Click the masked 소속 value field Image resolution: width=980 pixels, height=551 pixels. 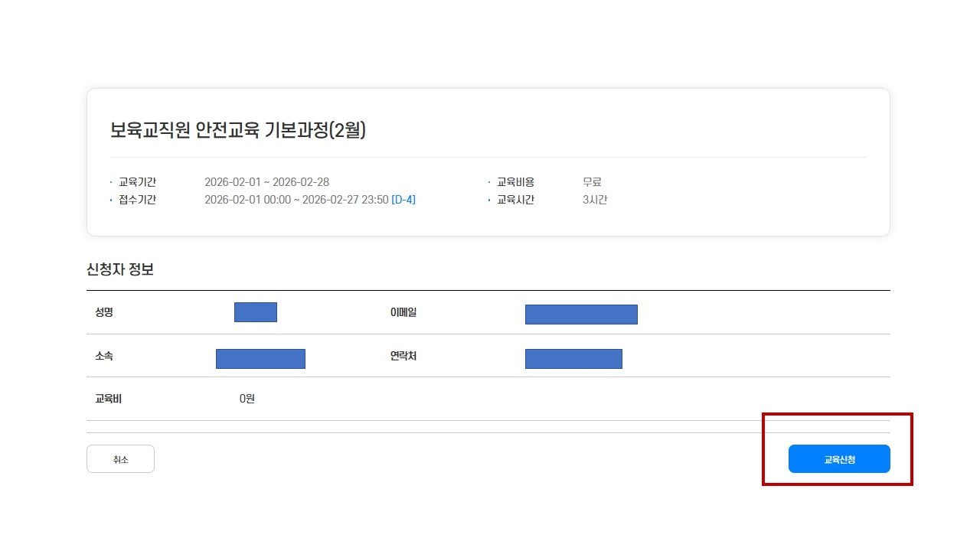pyautogui.click(x=260, y=359)
